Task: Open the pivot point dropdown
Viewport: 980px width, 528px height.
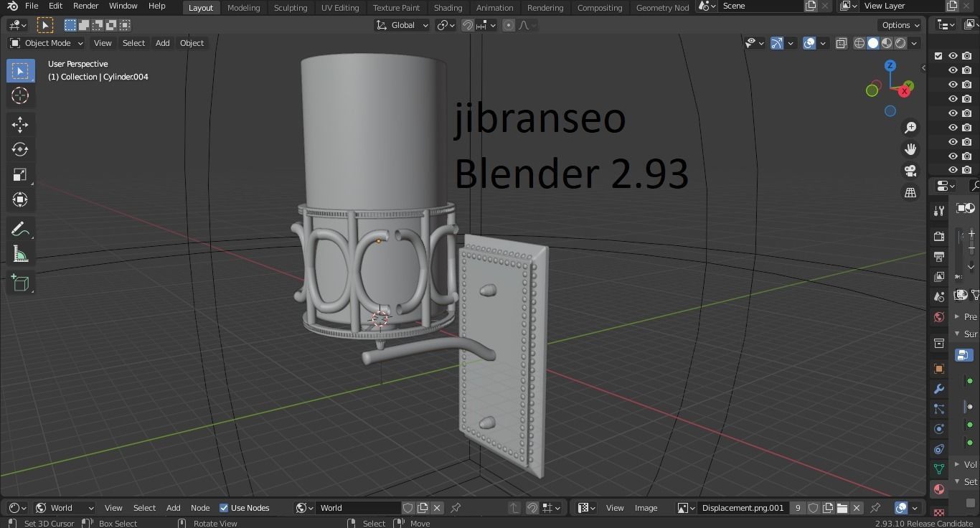Action: pos(446,25)
